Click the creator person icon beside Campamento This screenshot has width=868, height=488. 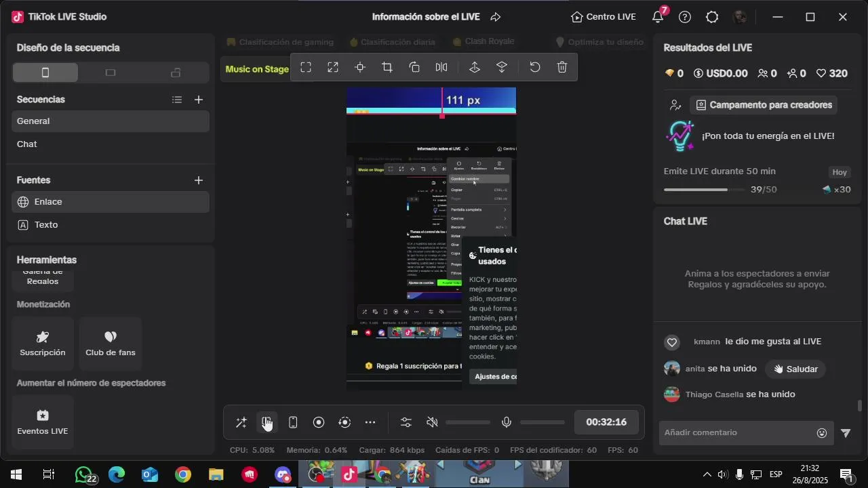pyautogui.click(x=675, y=105)
